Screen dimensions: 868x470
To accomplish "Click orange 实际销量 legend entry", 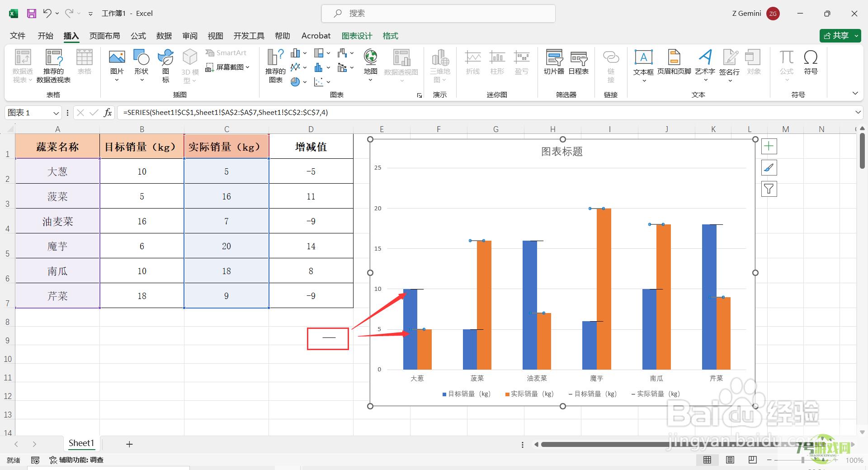I will (529, 394).
